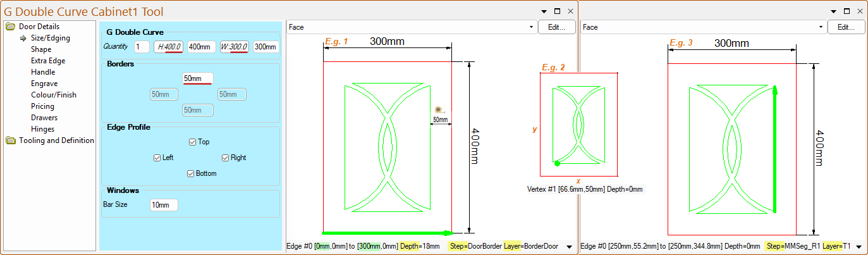
Task: Click the Tooling and Definition folder icon
Action: [x=10, y=140]
